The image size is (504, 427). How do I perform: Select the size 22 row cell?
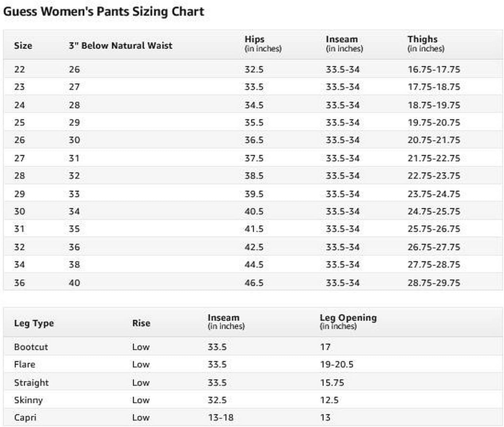point(19,70)
